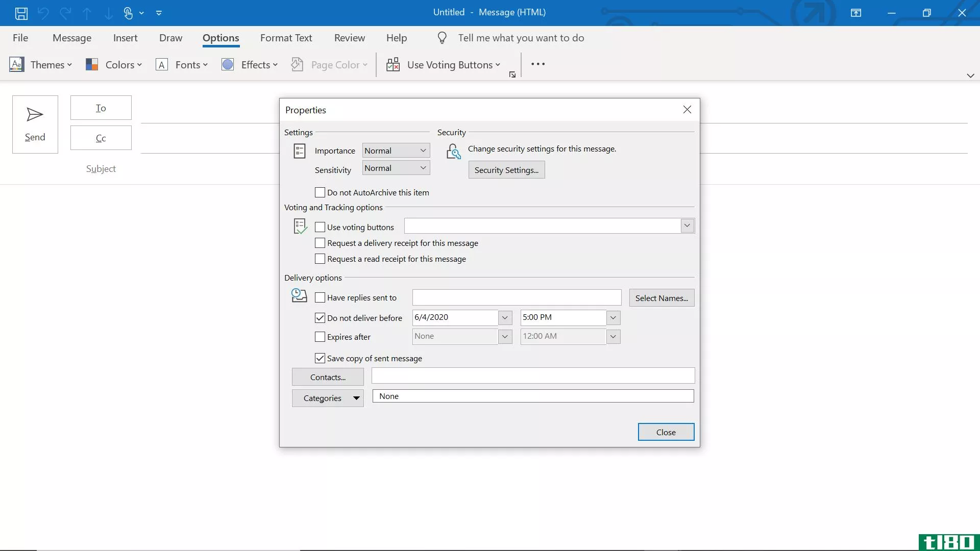
Task: Switch to the Message tab
Action: [72, 38]
